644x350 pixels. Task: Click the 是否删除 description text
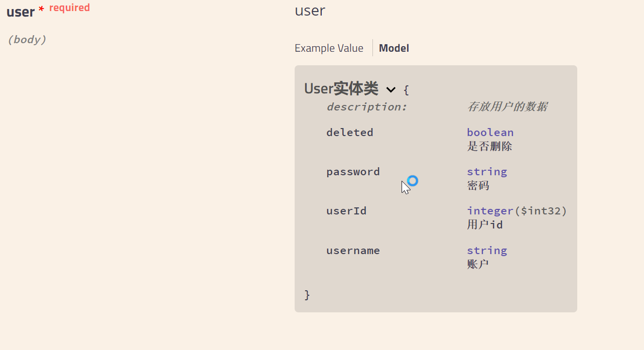(x=489, y=146)
